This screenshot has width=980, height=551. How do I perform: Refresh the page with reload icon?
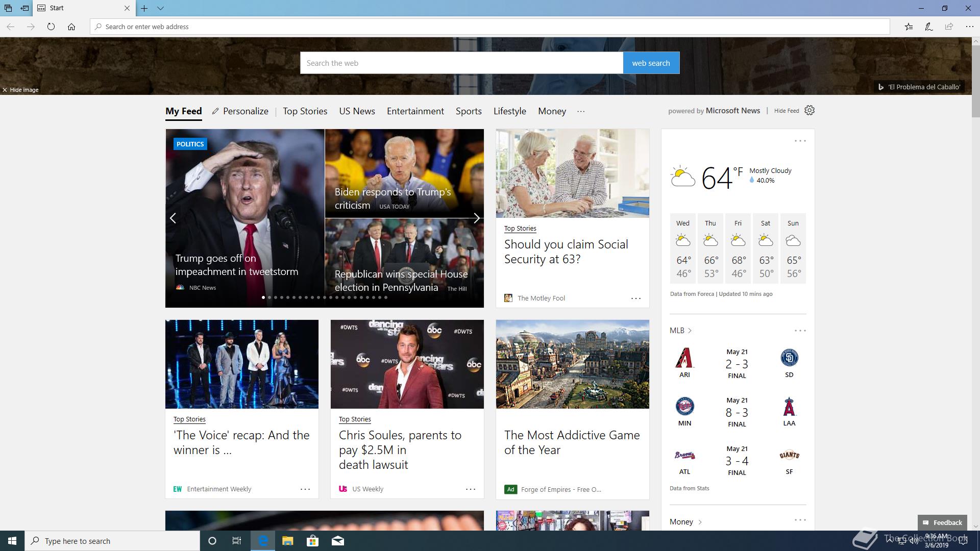tap(51, 27)
